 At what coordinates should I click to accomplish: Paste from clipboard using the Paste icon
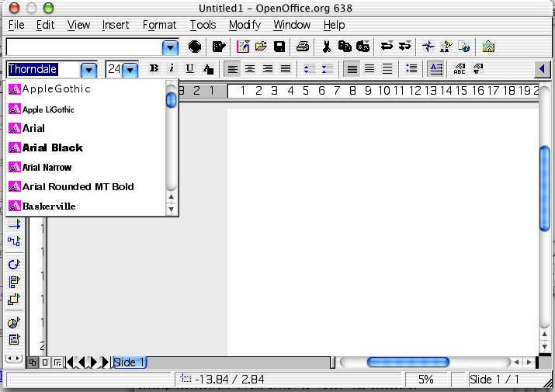(x=362, y=47)
